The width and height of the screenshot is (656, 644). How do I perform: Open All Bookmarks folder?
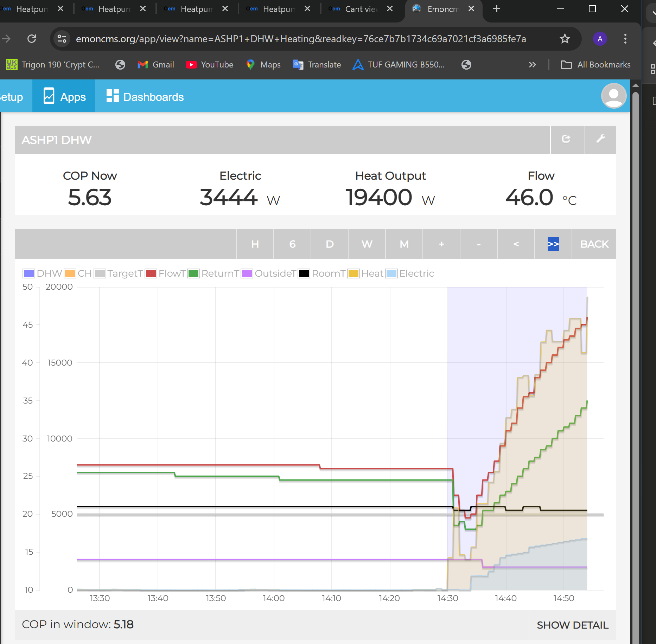pyautogui.click(x=596, y=65)
